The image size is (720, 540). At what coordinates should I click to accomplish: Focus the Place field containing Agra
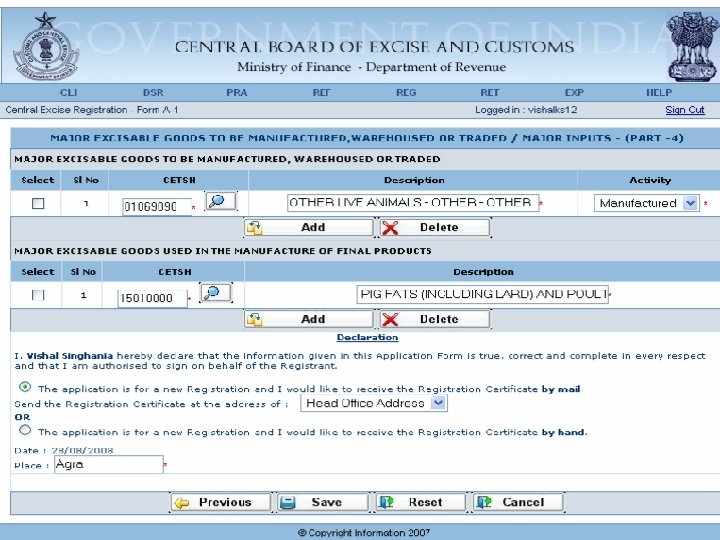click(x=109, y=464)
